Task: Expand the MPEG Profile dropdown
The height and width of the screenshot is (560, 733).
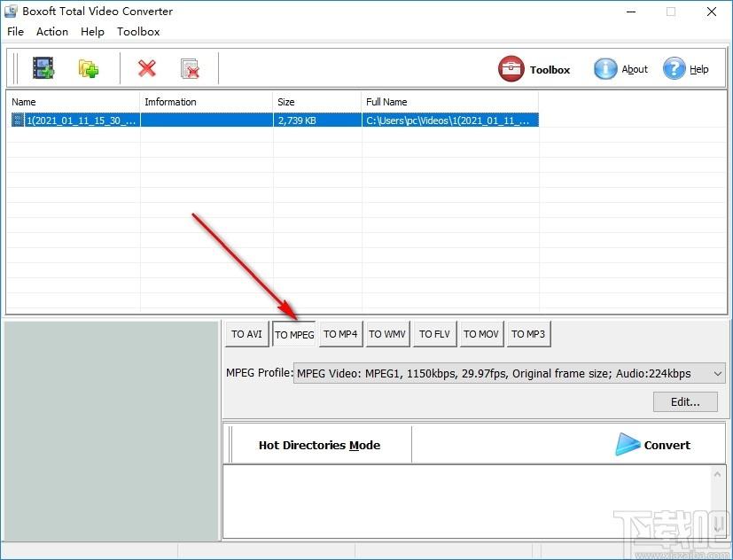Action: pyautogui.click(x=718, y=373)
